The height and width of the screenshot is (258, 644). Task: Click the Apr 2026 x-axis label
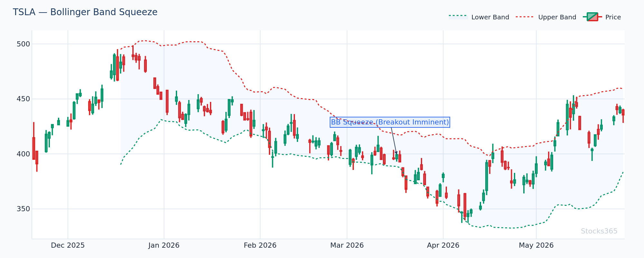pyautogui.click(x=443, y=245)
